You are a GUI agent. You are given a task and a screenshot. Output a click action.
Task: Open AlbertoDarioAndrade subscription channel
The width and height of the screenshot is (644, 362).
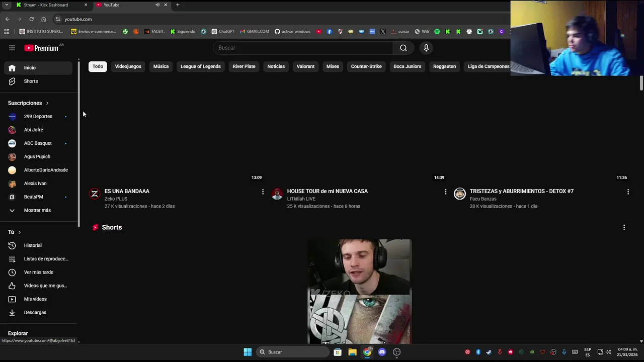[x=38, y=170]
